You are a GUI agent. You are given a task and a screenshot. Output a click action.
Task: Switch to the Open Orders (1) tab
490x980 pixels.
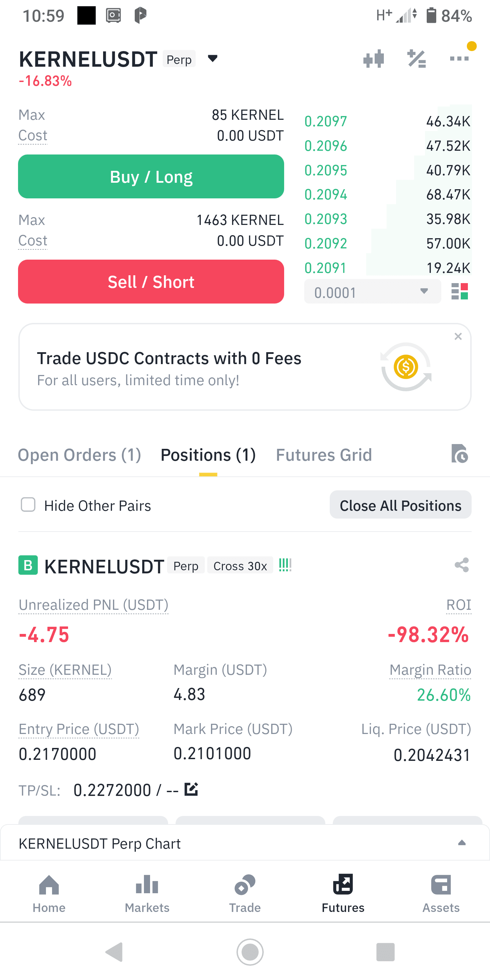[80, 455]
